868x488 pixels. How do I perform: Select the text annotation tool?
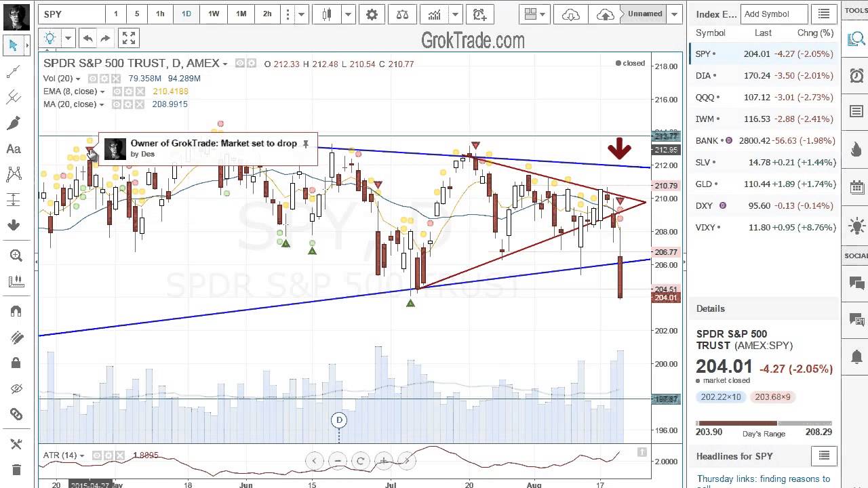(14, 149)
